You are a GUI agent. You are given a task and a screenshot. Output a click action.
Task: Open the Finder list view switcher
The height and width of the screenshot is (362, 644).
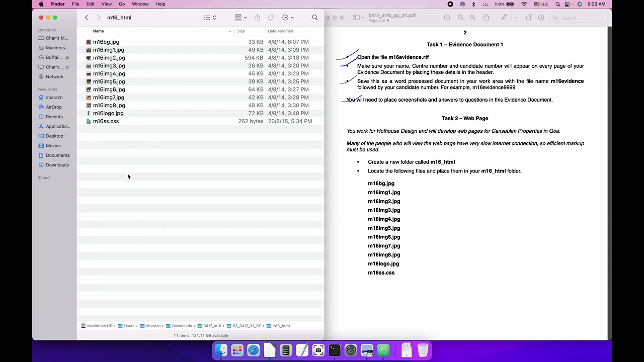point(210,18)
